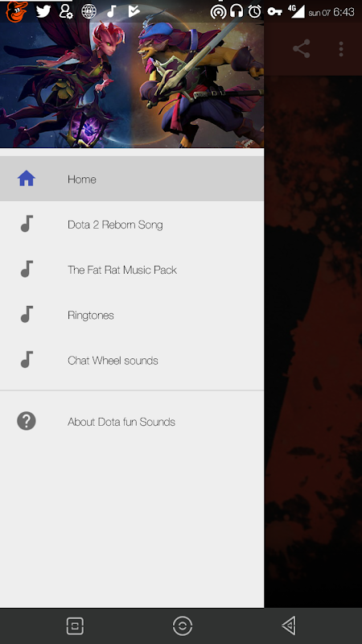Open About Dota fun Sounds
The height and width of the screenshot is (644, 362).
[x=132, y=421]
